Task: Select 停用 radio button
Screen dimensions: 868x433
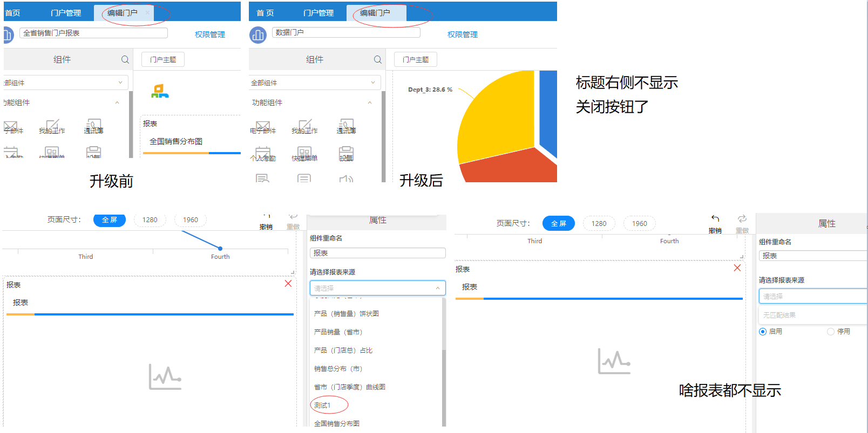Action: [x=831, y=332]
